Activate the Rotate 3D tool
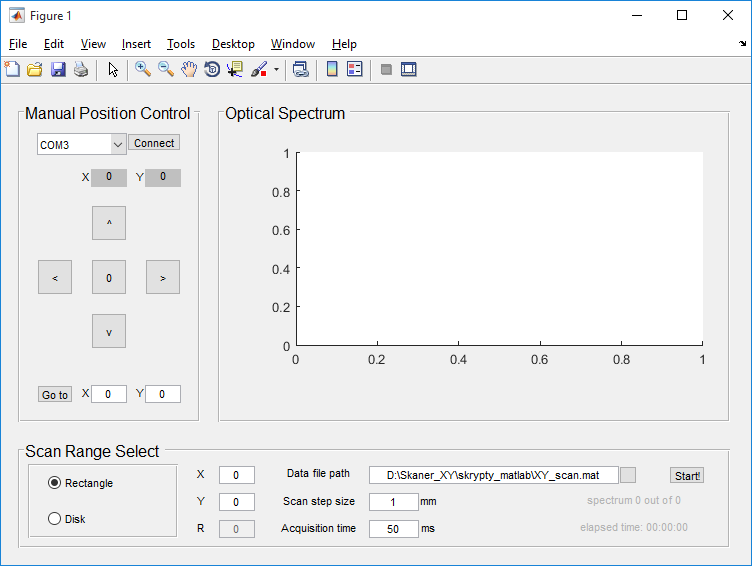The width and height of the screenshot is (752, 566). tap(212, 69)
